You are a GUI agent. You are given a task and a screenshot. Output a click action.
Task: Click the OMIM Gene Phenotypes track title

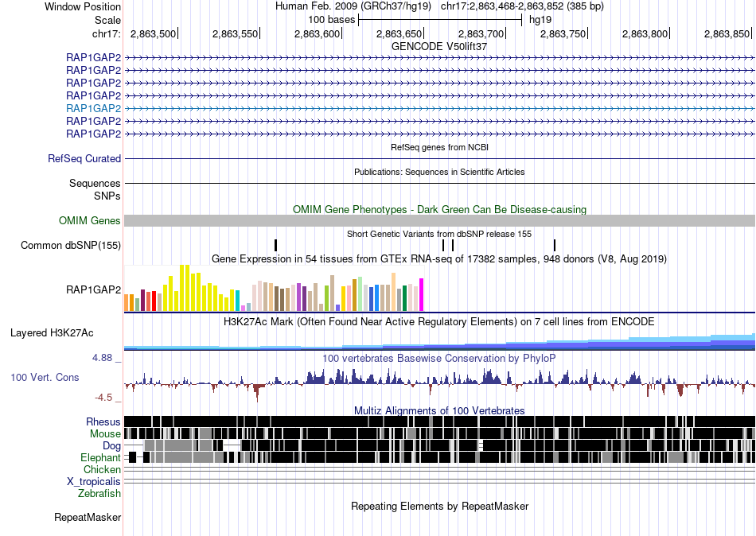439,209
